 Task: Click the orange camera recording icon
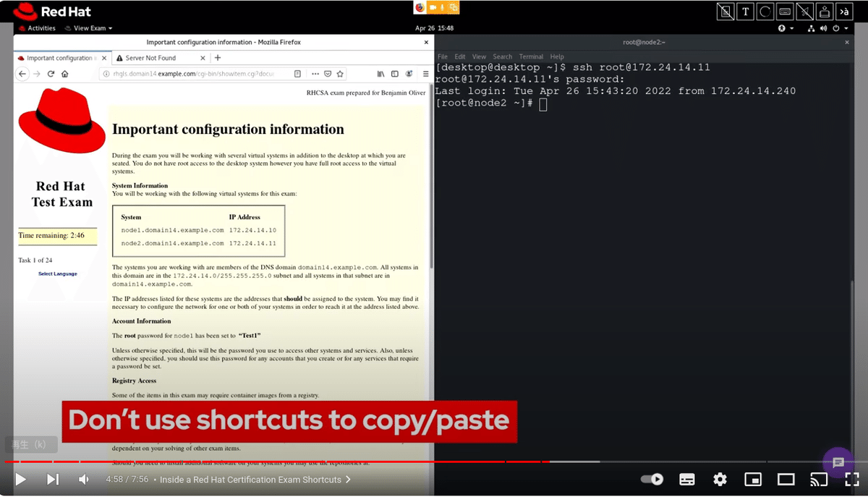(433, 7)
